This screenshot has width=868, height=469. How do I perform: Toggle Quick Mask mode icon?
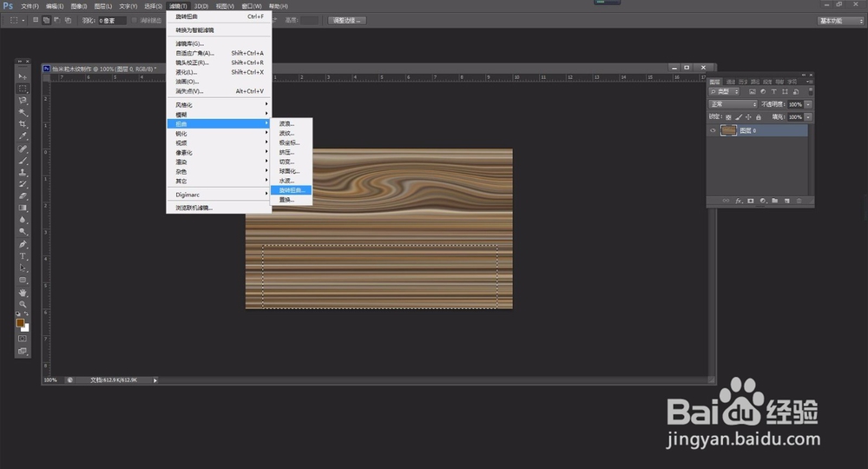coord(23,339)
